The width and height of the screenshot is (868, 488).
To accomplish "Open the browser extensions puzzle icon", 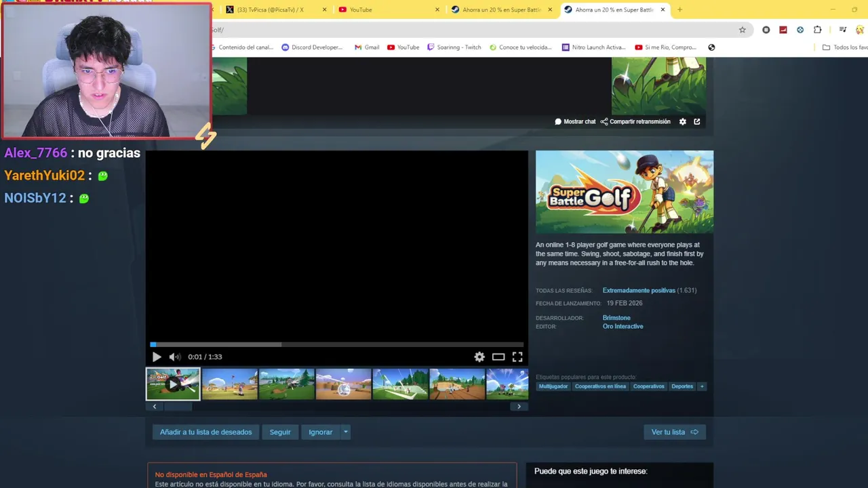I will click(x=817, y=30).
